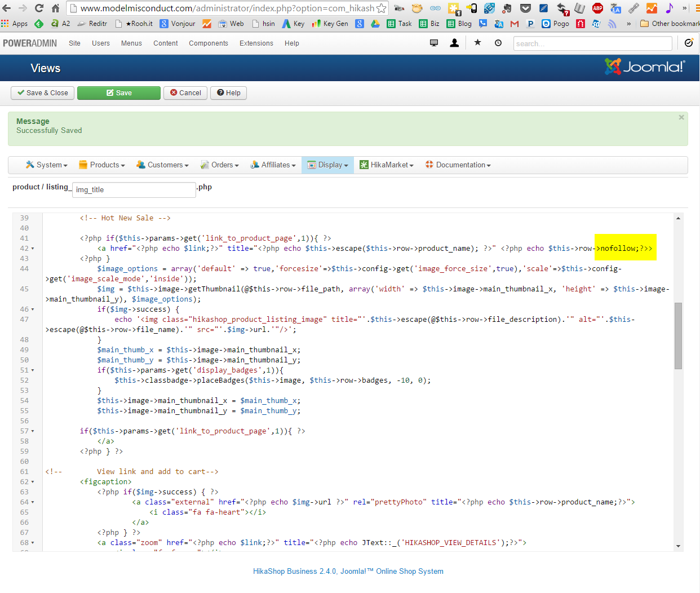Click the clock icon in admin bar
Screen dimensions: 700x593
pos(498,43)
